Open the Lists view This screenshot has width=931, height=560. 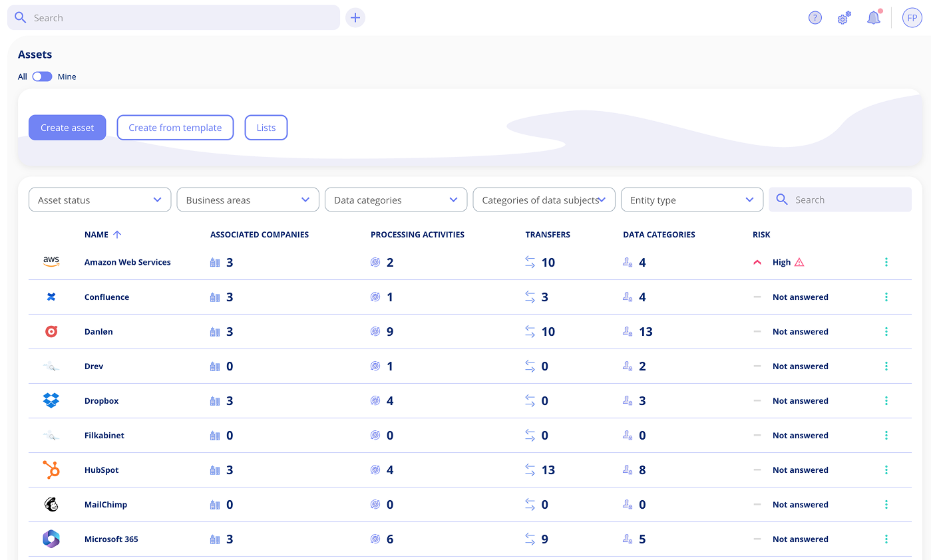pyautogui.click(x=266, y=127)
